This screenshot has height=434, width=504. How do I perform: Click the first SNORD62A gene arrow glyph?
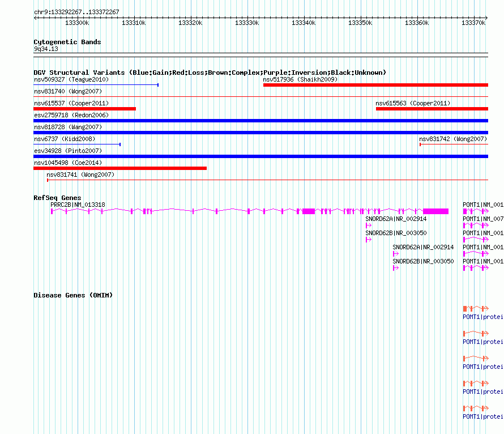[x=369, y=225]
